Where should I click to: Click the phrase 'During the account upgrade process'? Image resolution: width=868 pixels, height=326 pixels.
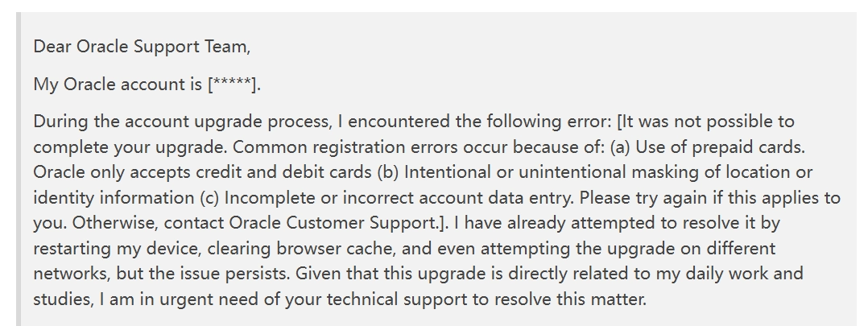181,122
